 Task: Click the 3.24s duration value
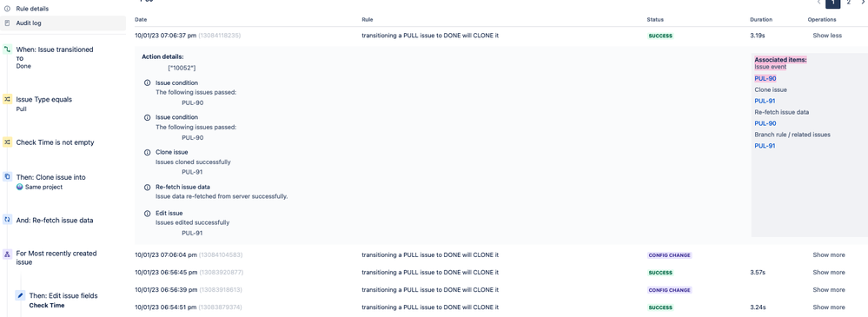[x=758, y=307]
